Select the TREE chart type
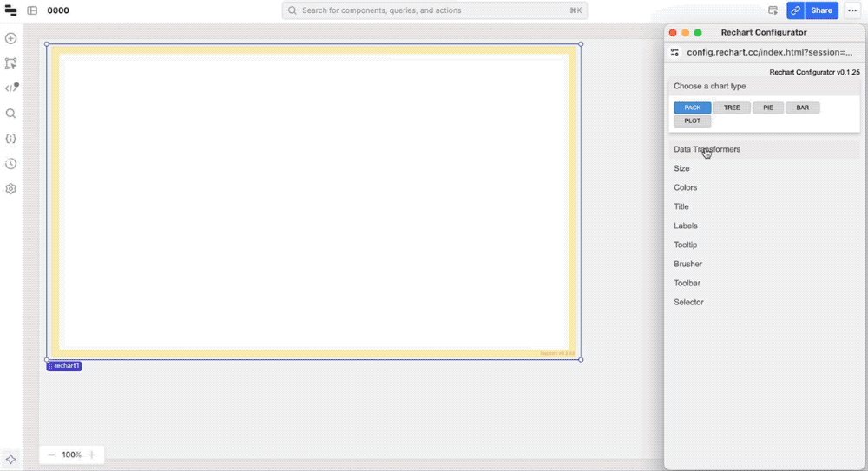The height and width of the screenshot is (471, 868). [x=732, y=108]
